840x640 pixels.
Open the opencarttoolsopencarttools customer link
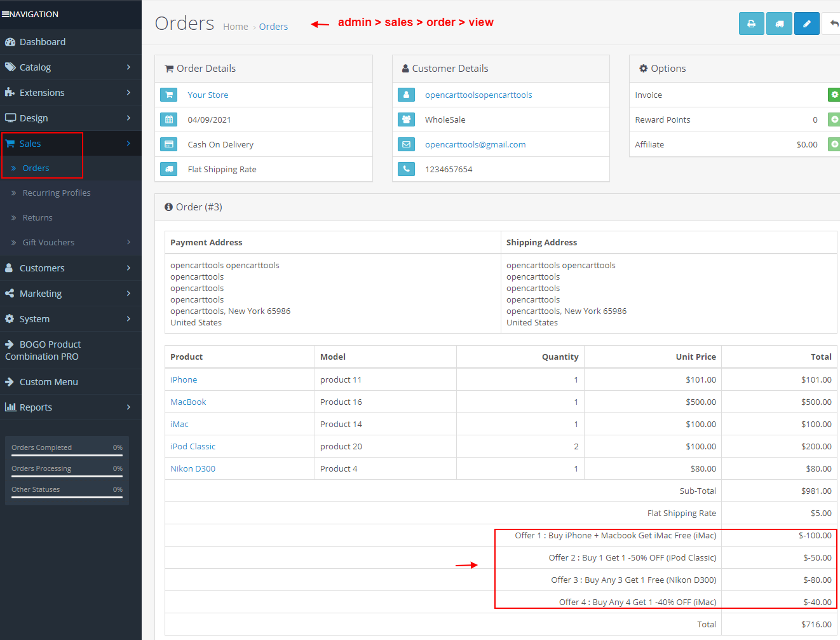478,95
